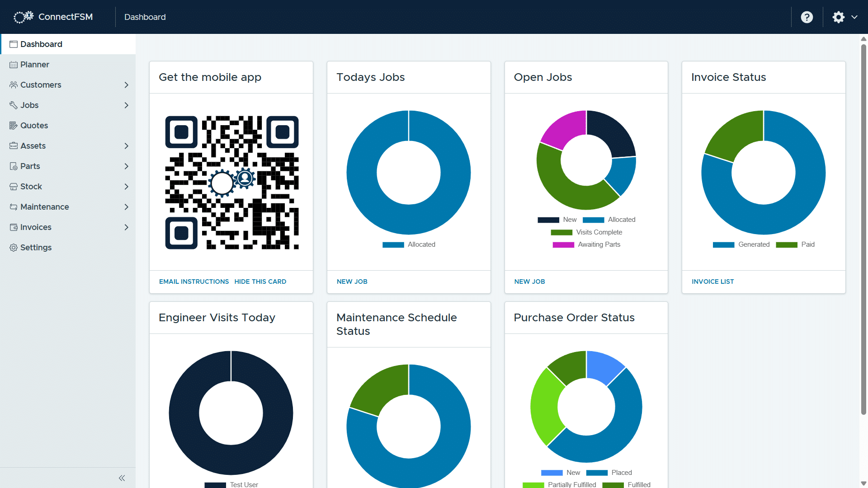This screenshot has width=868, height=488.
Task: Click the Maintenance Schedule Status card title
Action: pyautogui.click(x=396, y=324)
